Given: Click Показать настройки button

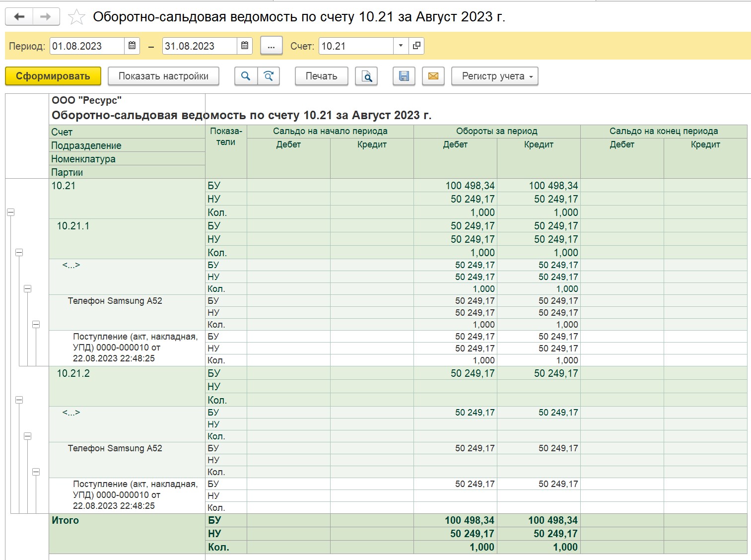Looking at the screenshot, I should (x=163, y=76).
